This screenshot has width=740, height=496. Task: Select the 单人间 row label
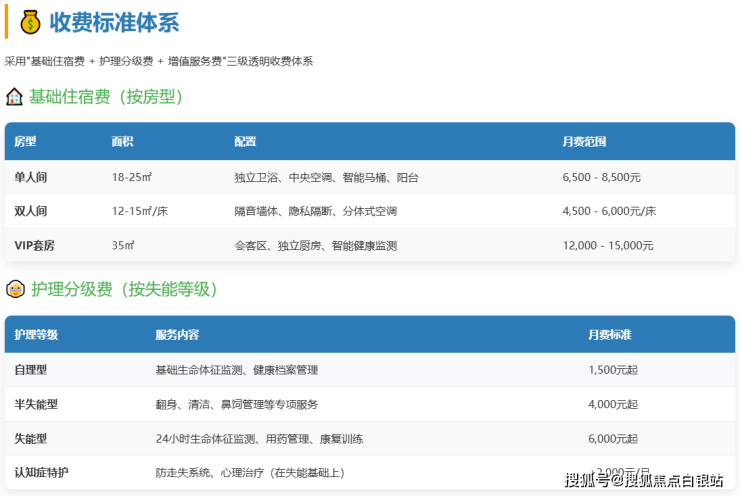point(30,177)
